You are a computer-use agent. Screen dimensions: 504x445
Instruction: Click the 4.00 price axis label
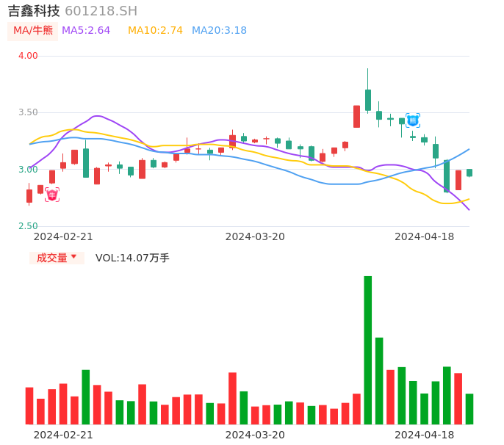[28, 56]
